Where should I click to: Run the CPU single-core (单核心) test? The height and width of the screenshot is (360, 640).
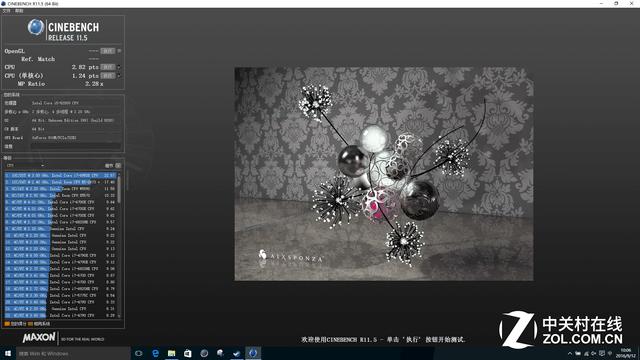pyautogui.click(x=108, y=76)
